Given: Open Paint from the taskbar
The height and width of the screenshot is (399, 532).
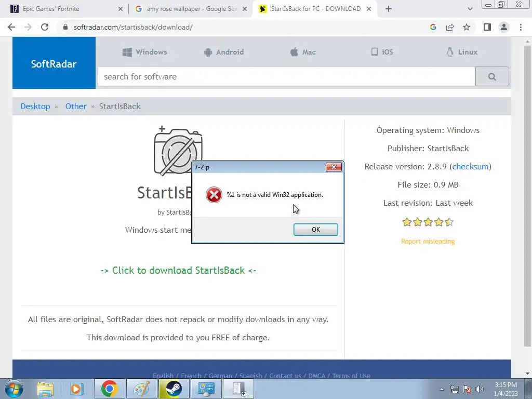Looking at the screenshot, I should point(141,389).
